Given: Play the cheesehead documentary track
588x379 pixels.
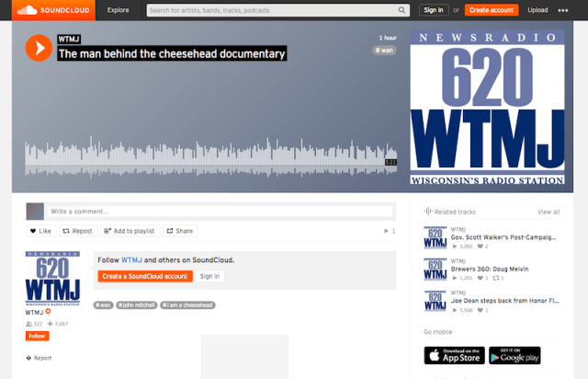Looking at the screenshot, I should tap(39, 48).
